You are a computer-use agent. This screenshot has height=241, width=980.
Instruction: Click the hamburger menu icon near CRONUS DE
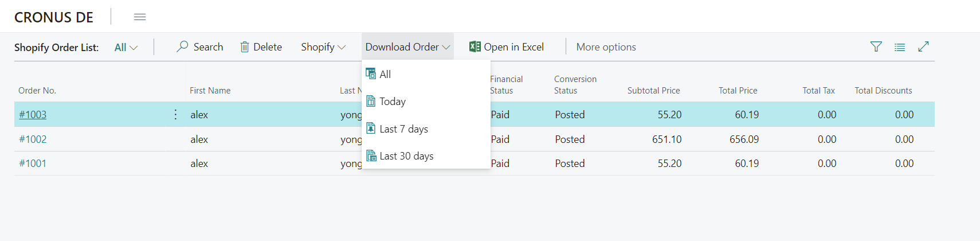pos(140,17)
